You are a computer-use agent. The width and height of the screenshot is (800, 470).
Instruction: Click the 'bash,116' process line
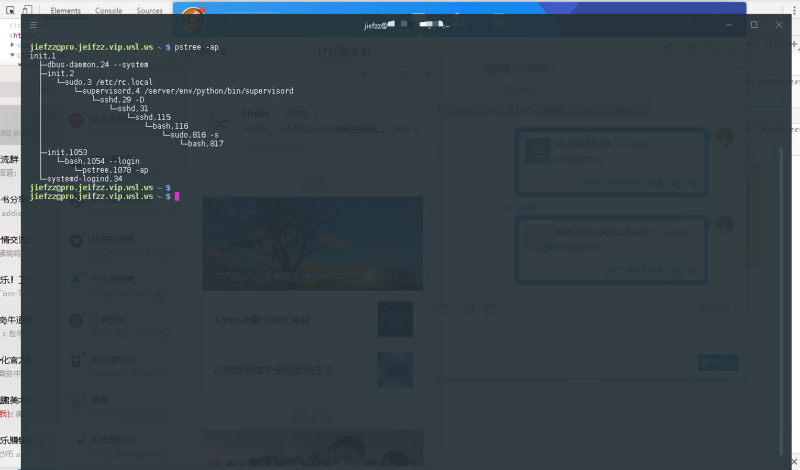pyautogui.click(x=170, y=126)
